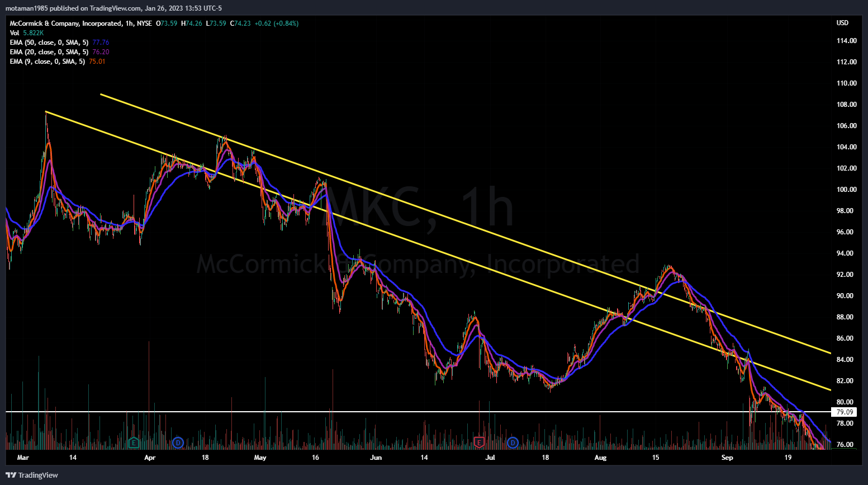Select the Vol indicator legend
Screen dimensions: 868x485
pos(15,33)
